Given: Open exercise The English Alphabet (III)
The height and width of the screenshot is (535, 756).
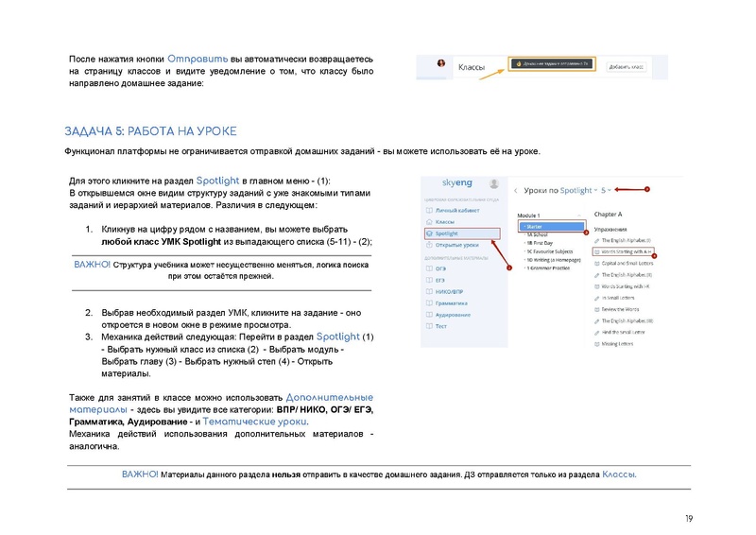Looking at the screenshot, I should (627, 321).
